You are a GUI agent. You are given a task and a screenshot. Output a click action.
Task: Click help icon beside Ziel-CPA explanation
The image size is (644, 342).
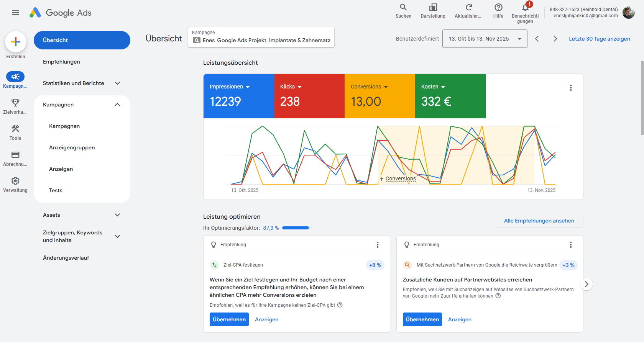340,305
